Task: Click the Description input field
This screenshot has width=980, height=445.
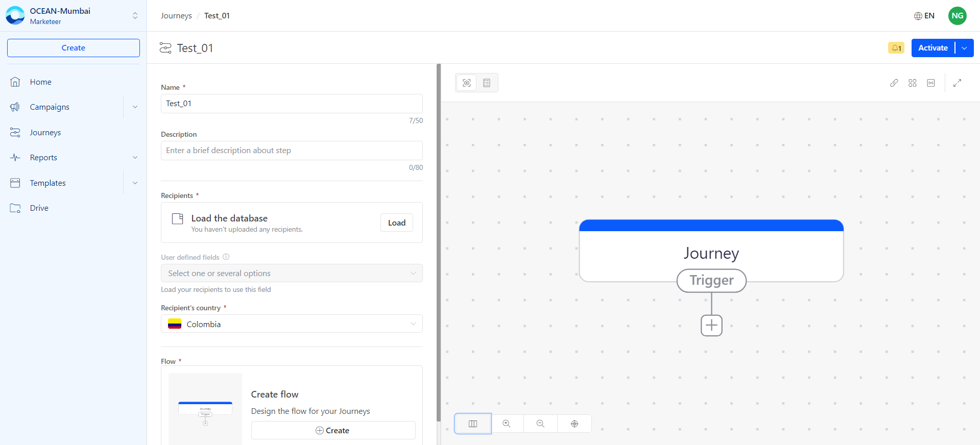Action: pos(292,151)
